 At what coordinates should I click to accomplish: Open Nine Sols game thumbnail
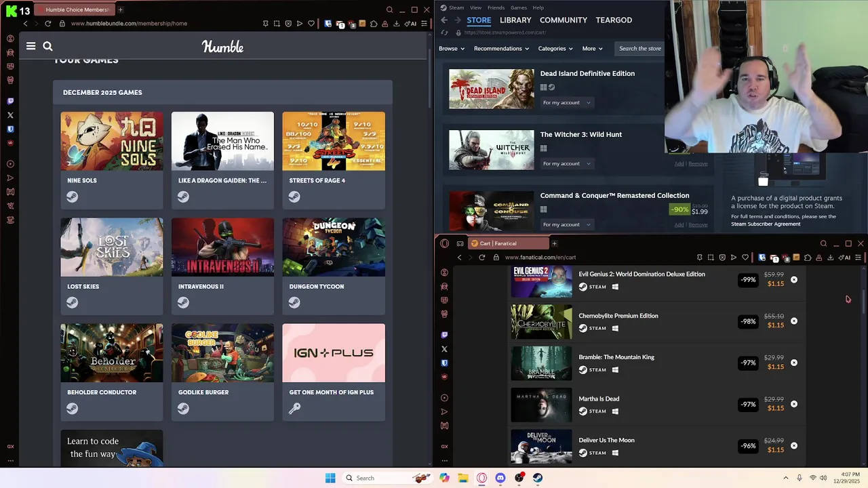click(x=112, y=141)
